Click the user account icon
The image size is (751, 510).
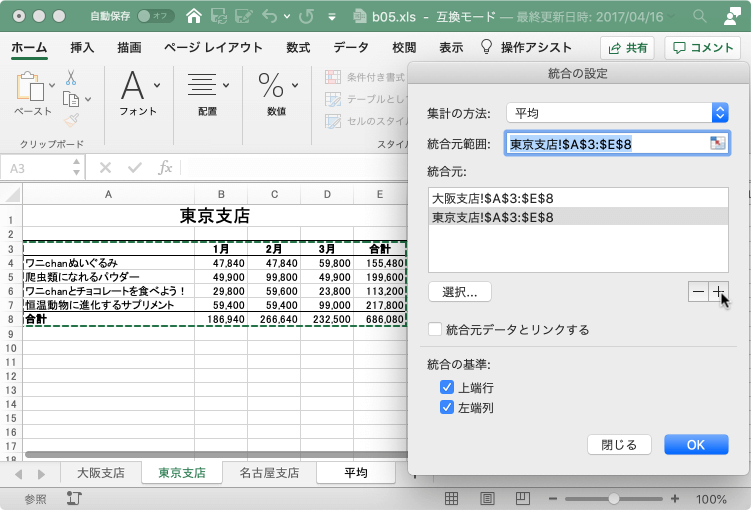point(732,16)
